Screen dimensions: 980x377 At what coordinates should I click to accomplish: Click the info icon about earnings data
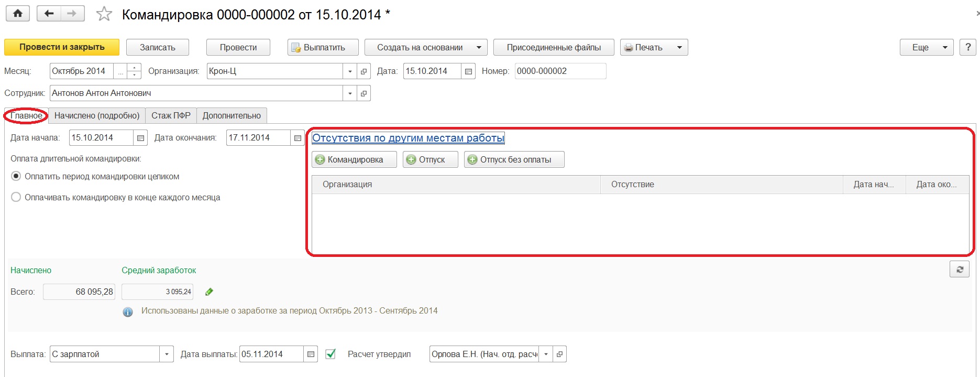coord(128,312)
